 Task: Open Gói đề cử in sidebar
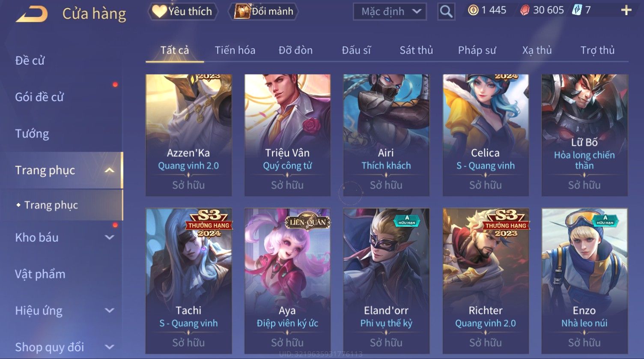(x=39, y=97)
